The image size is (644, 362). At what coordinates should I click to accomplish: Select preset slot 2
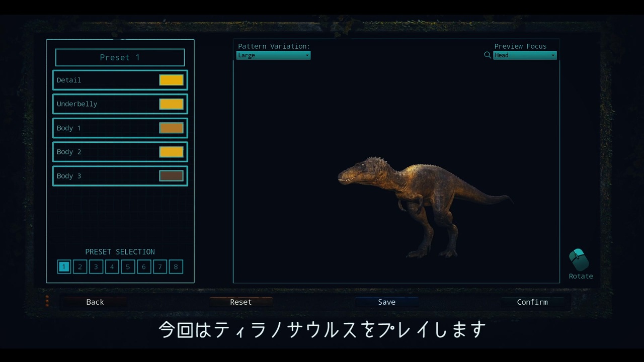[x=80, y=266]
